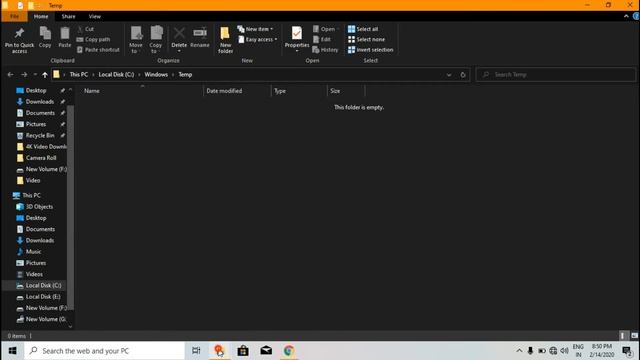Select Videos under This PC
This screenshot has width=640, height=360.
pos(34,274)
